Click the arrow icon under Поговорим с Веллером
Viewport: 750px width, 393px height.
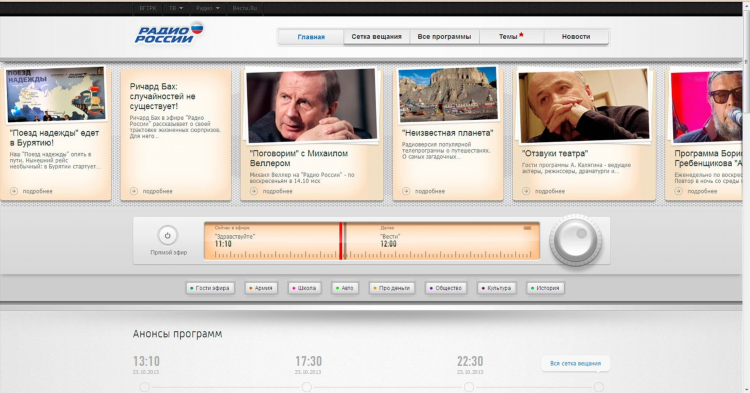coord(254,191)
